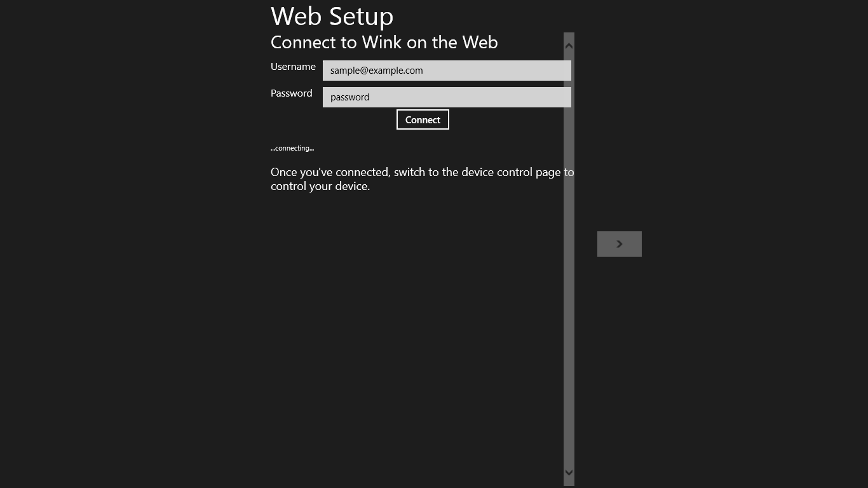Click the Web Setup page title
The image size is (868, 488).
(x=332, y=16)
